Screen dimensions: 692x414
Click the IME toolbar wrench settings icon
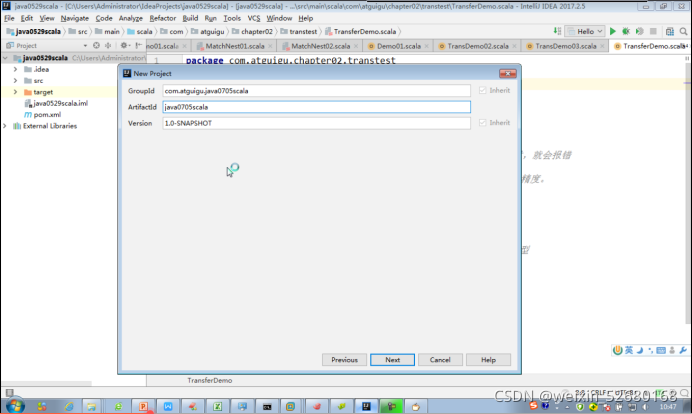pos(683,350)
